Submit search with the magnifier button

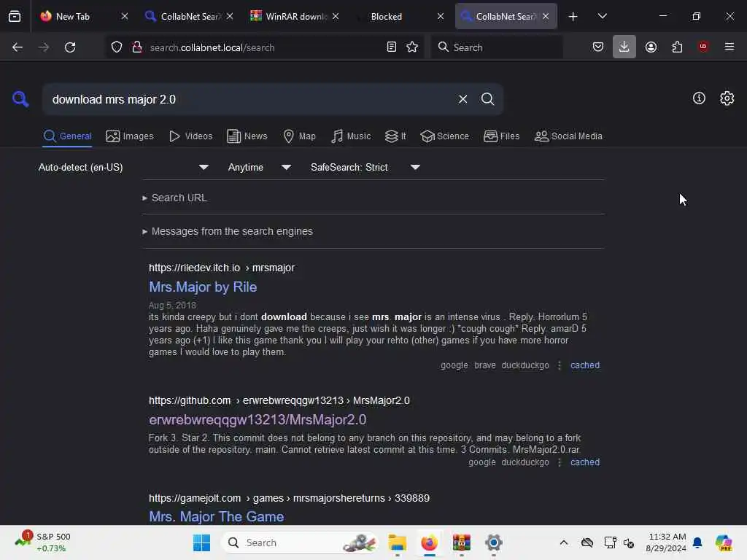487,99
